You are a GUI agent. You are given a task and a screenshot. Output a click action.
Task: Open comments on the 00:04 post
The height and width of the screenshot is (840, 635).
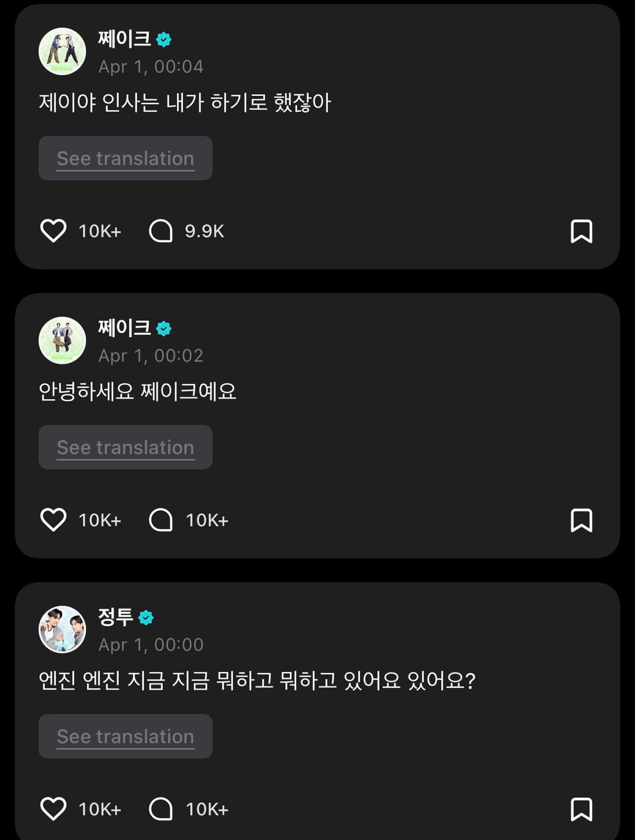click(x=161, y=231)
